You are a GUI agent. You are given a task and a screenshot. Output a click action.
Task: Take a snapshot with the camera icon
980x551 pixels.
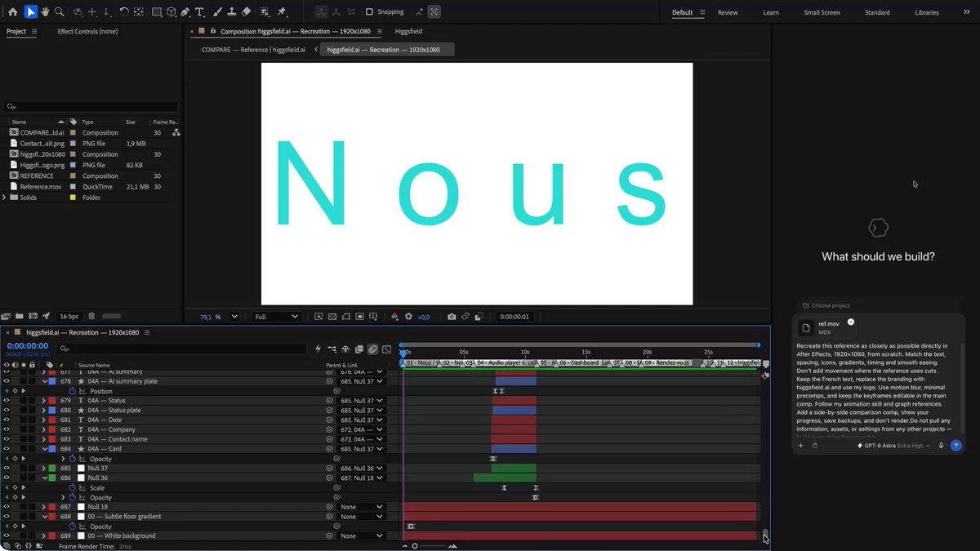[452, 317]
